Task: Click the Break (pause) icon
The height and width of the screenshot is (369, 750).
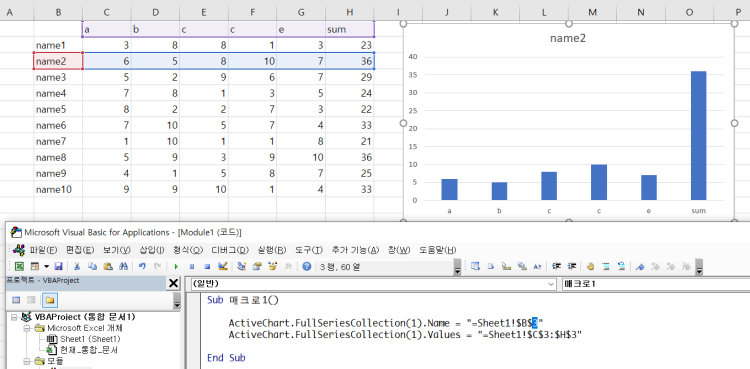Action: (x=192, y=266)
